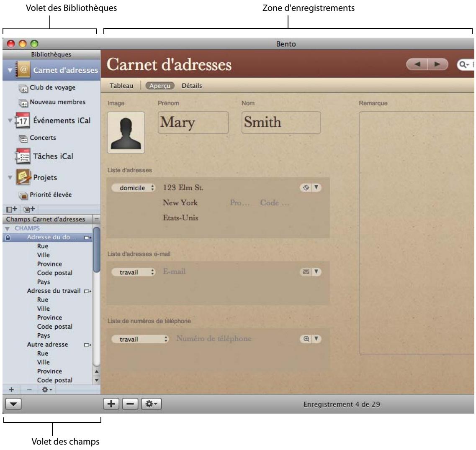Go to the next record

[438, 64]
